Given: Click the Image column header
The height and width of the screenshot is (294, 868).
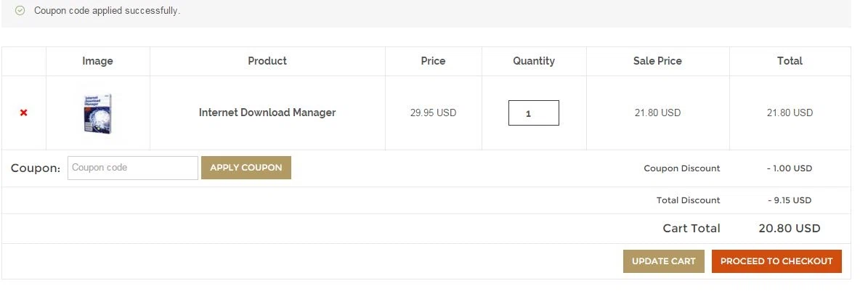Looking at the screenshot, I should pyautogui.click(x=97, y=61).
